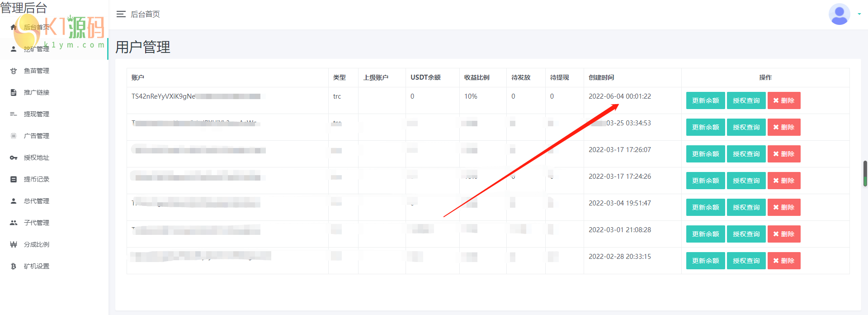Delete the user created 2022-02-28 20:33:15
Viewport: 868px width, 315px height.
click(x=783, y=261)
